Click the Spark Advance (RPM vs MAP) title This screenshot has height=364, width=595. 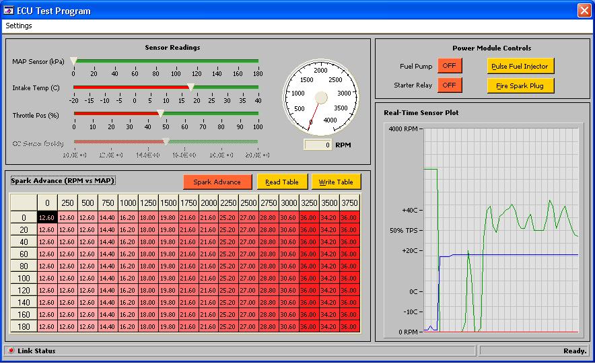[x=63, y=181]
